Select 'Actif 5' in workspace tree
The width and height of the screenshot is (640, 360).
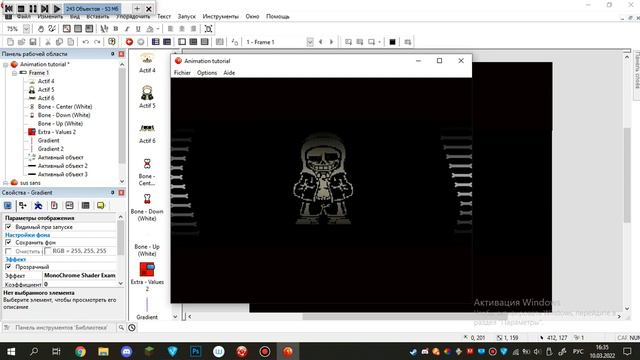pos(46,90)
